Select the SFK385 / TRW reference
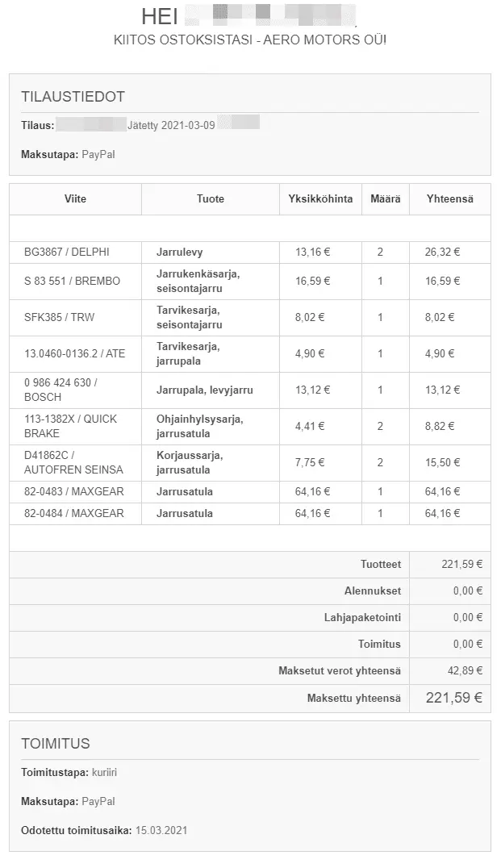 pyautogui.click(x=59, y=317)
